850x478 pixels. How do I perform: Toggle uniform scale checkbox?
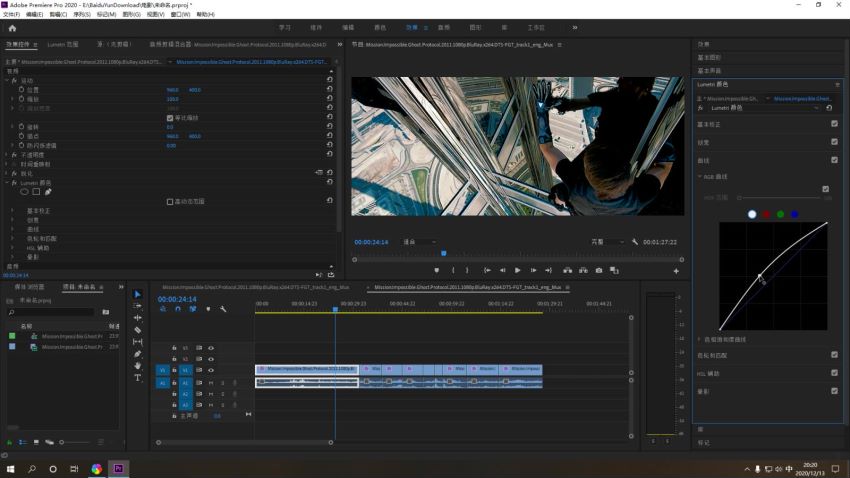coord(170,118)
